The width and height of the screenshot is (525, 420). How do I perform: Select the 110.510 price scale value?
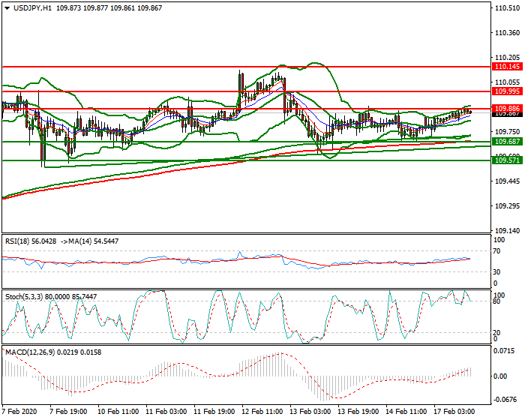(508, 8)
